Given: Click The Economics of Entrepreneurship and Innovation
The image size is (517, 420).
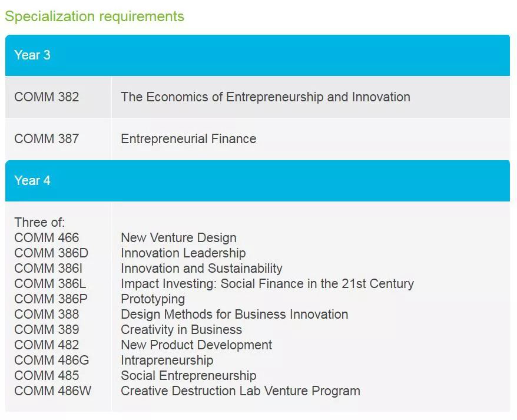Looking at the screenshot, I should click(x=265, y=97).
